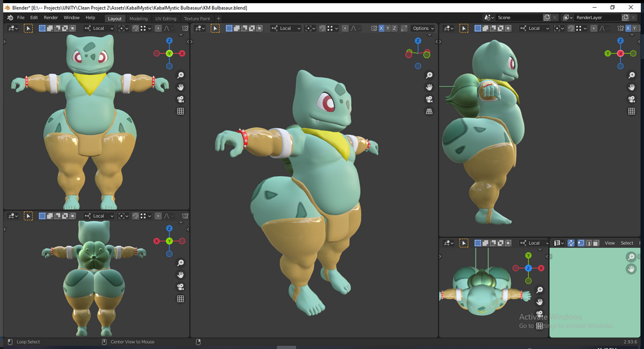Toggle camera view in the center perspective viewport
Viewport: 644px width, 349px height.
click(429, 99)
